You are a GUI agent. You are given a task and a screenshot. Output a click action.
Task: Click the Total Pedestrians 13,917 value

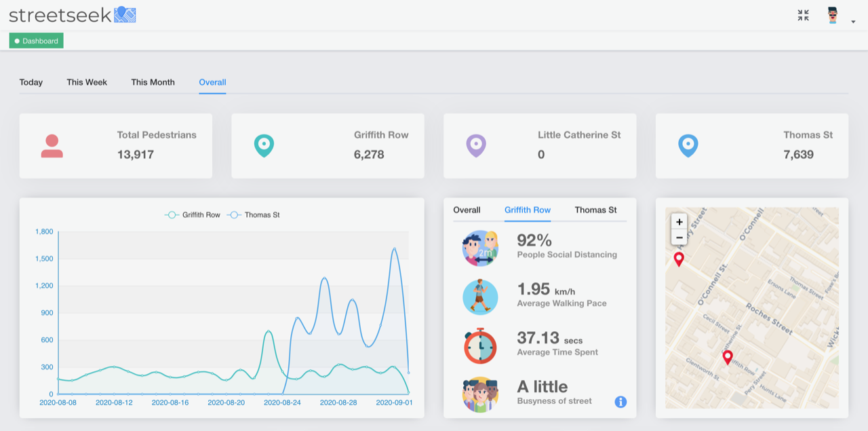(x=136, y=154)
